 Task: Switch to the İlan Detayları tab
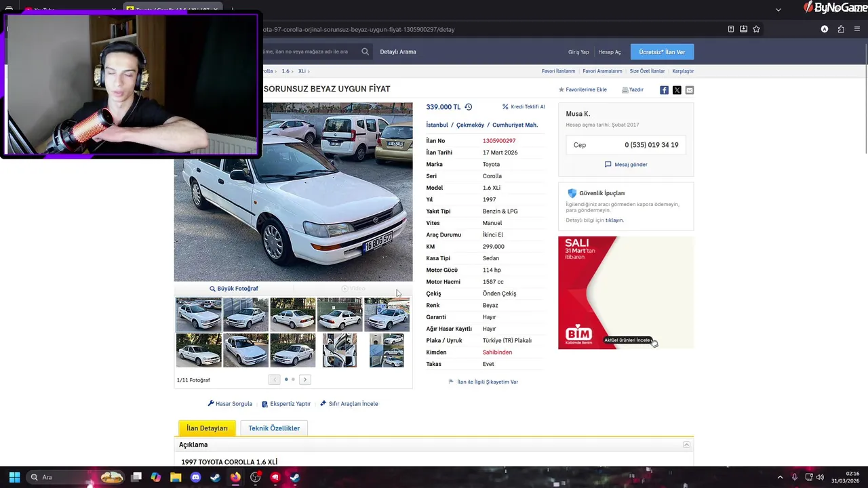[x=208, y=428]
